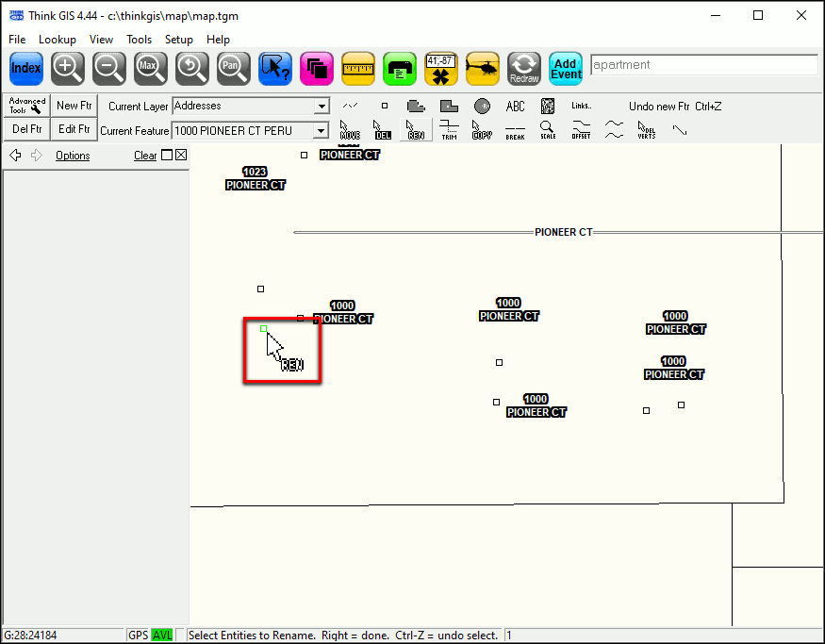Click the New Ftr button

tap(74, 106)
